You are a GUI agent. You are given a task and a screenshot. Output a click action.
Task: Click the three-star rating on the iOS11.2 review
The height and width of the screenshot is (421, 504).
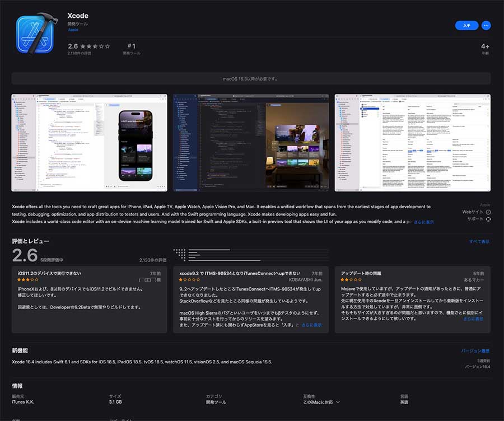coord(27,279)
